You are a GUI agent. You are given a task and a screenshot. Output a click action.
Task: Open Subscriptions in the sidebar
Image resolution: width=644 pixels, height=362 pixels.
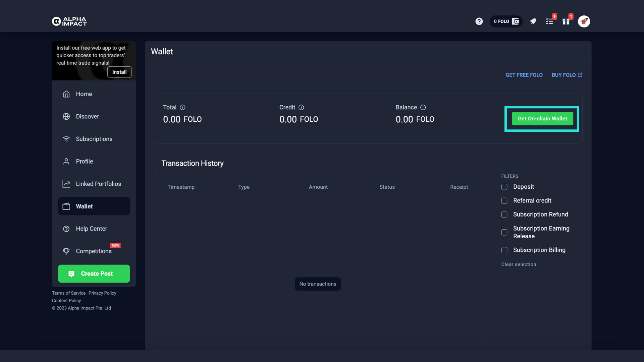pyautogui.click(x=94, y=139)
